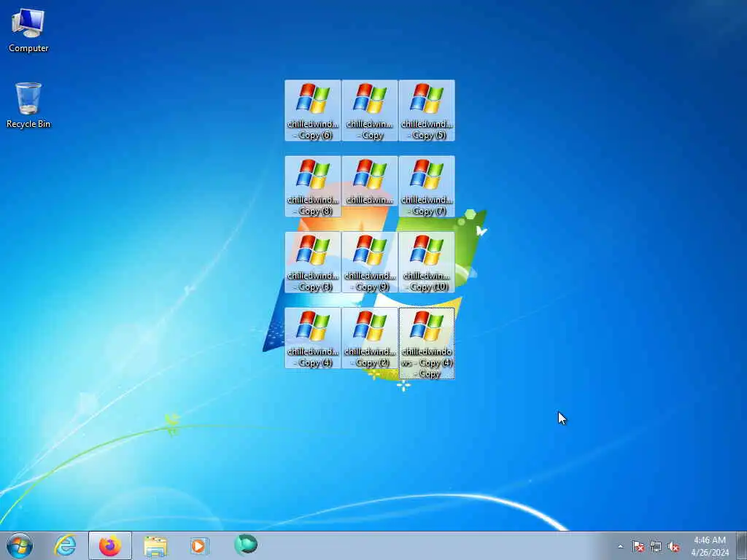Open Action Center flag tray icon
The height and width of the screenshot is (560, 747).
click(638, 547)
